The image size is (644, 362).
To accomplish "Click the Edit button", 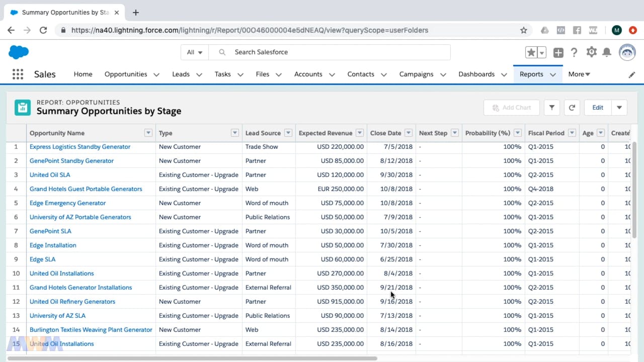I will (x=598, y=108).
